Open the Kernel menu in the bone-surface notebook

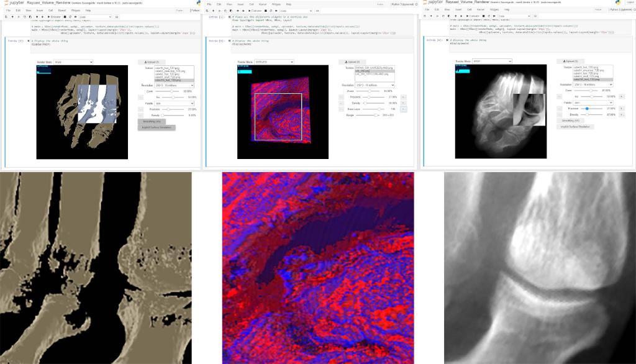tap(61, 10)
